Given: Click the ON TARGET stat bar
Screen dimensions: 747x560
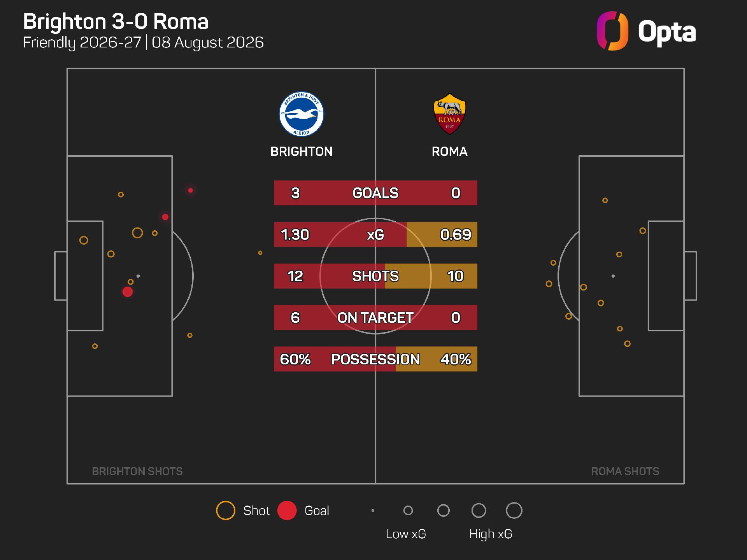Looking at the screenshot, I should [x=375, y=318].
